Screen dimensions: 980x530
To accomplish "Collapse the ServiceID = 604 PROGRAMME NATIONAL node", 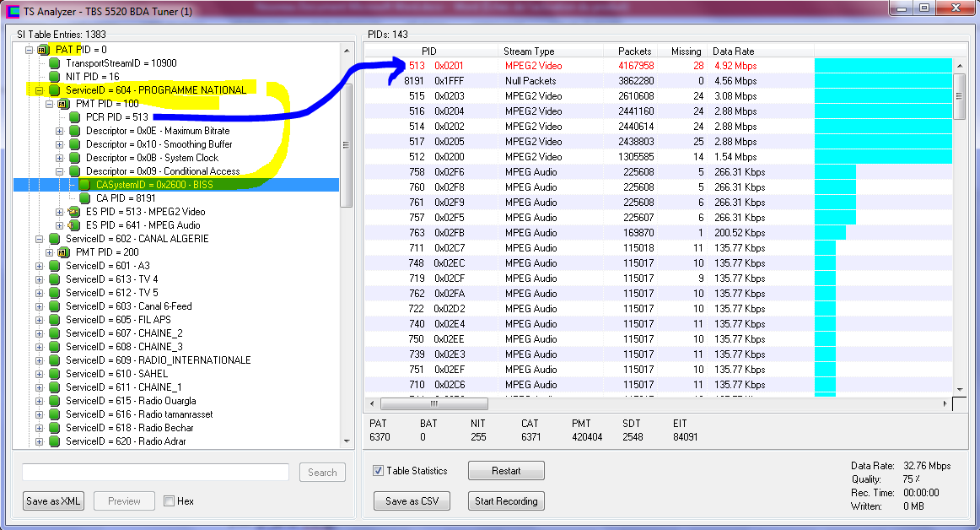I will (40, 90).
